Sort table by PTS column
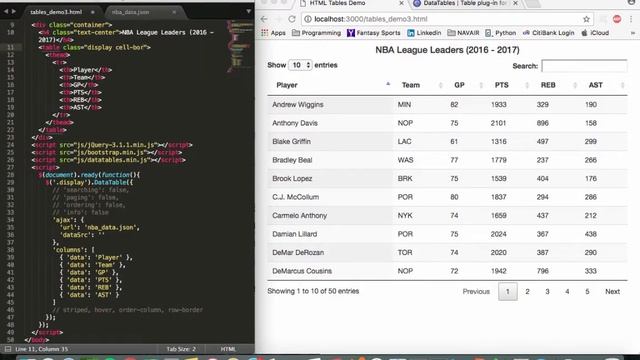 click(x=509, y=85)
